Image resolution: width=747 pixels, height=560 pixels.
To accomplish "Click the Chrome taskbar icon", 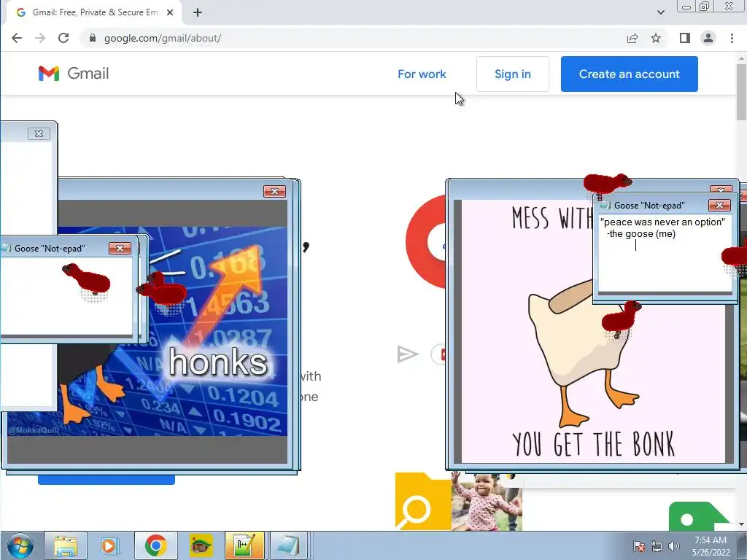I will pyautogui.click(x=156, y=545).
